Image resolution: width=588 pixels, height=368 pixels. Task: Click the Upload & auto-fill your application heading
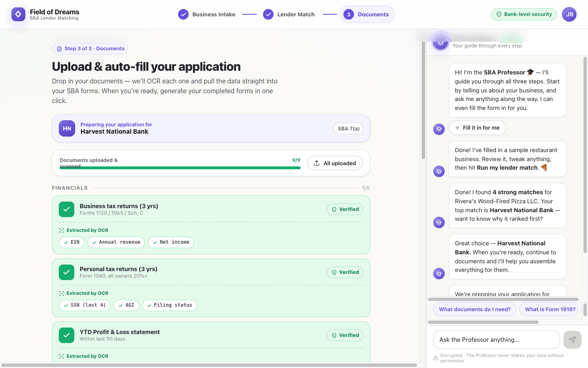pos(146,67)
